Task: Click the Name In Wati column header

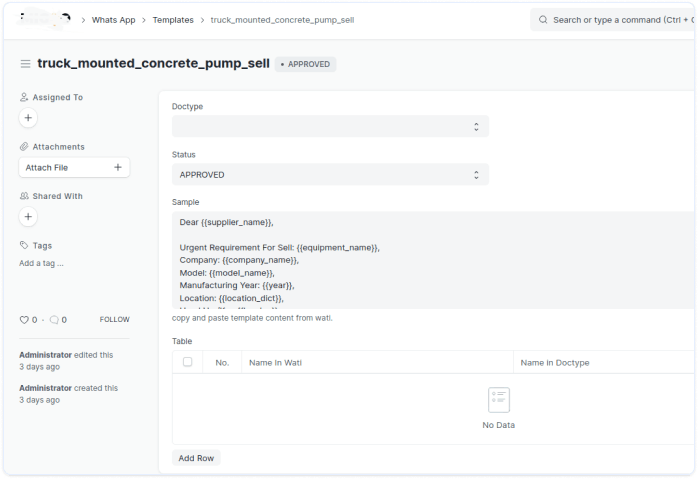Action: (x=275, y=362)
